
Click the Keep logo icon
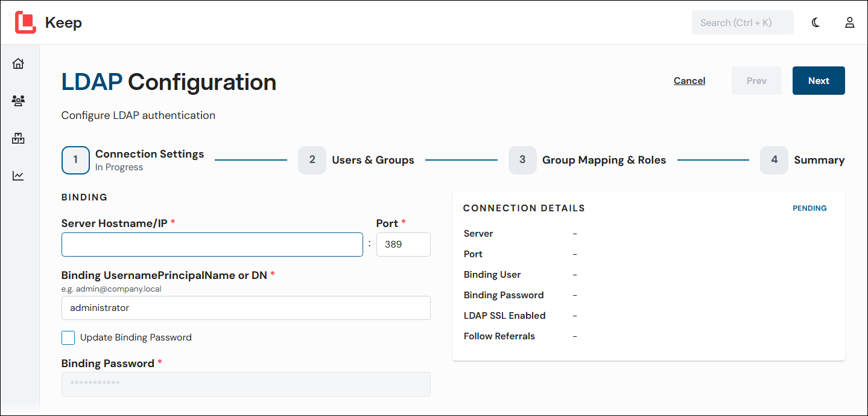[x=25, y=22]
